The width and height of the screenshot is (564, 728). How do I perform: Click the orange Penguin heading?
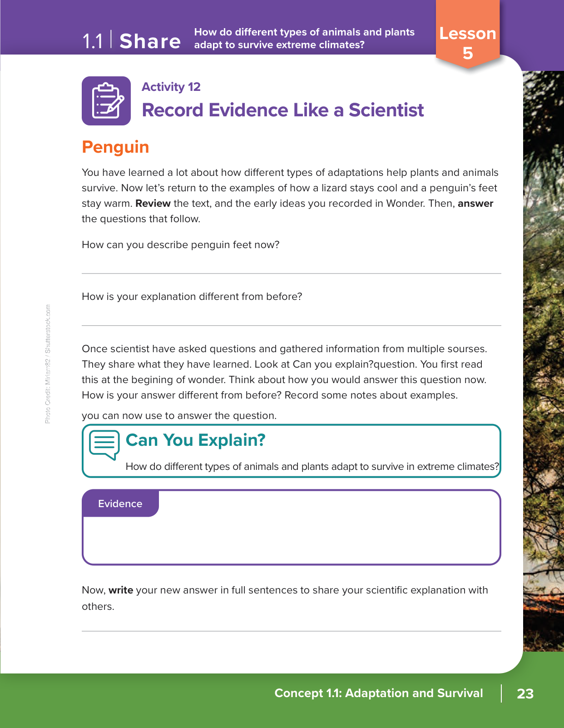[x=115, y=147]
